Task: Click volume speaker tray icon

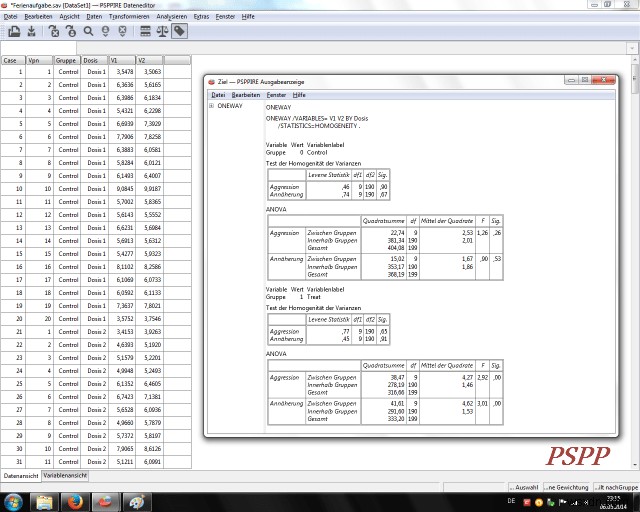Action: (x=587, y=503)
